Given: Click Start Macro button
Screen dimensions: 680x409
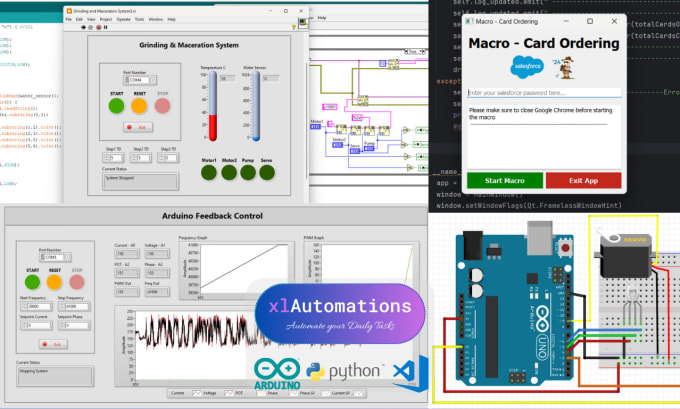Looking at the screenshot, I should [505, 180].
